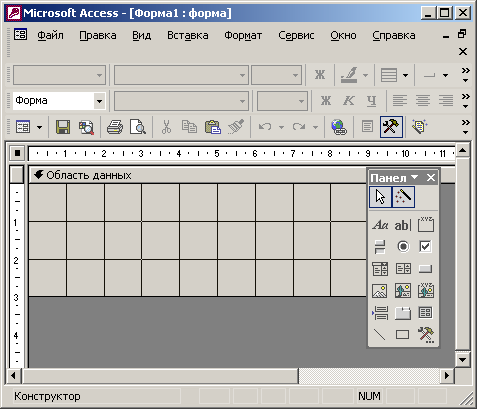Screen dimensions: 477x409
Task: Select the Text Box (ab|) tool
Action: [x=403, y=225]
